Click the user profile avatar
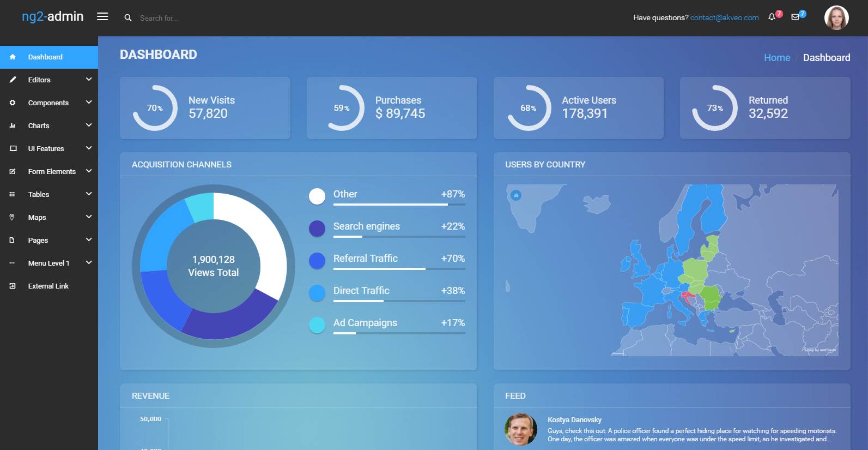The image size is (868, 450). click(836, 18)
